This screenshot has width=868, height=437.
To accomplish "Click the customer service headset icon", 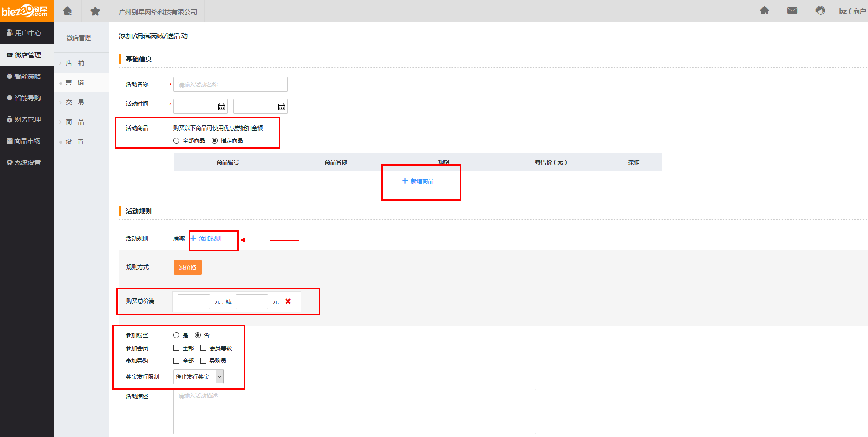I will coord(820,11).
